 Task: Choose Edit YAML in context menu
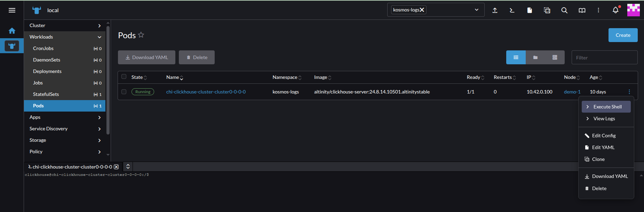click(603, 147)
